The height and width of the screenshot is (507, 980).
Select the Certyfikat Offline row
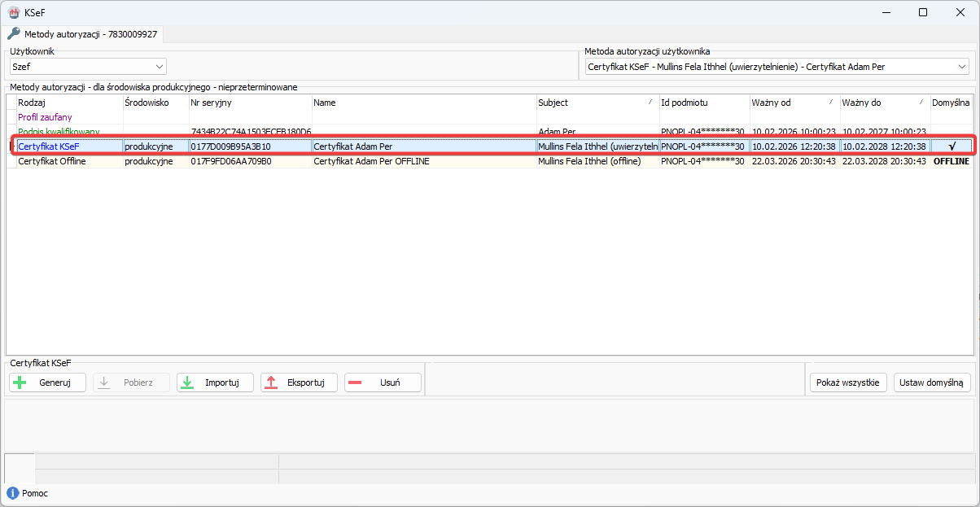(x=54, y=161)
